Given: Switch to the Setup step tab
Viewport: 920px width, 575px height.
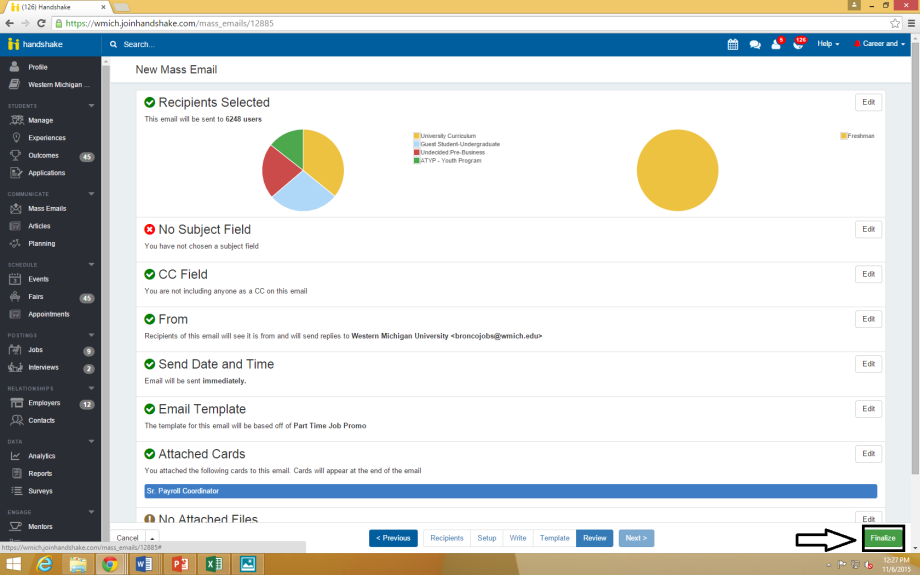Looking at the screenshot, I should [486, 538].
